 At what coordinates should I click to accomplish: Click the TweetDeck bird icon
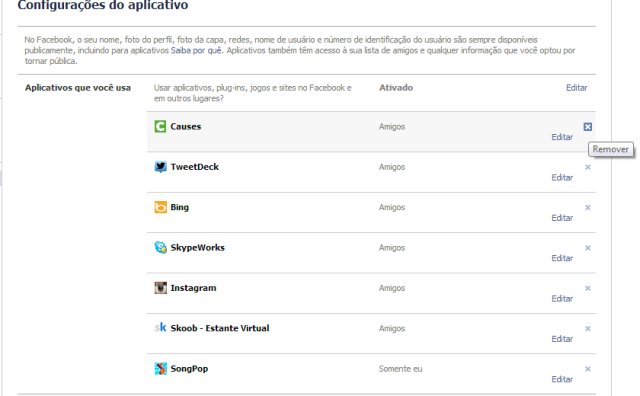pos(160,167)
